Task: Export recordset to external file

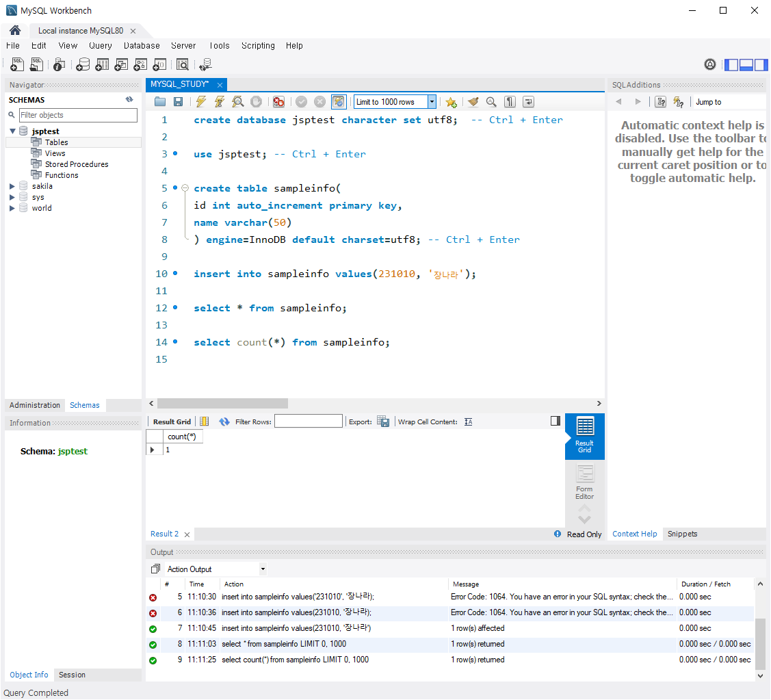Action: click(383, 422)
